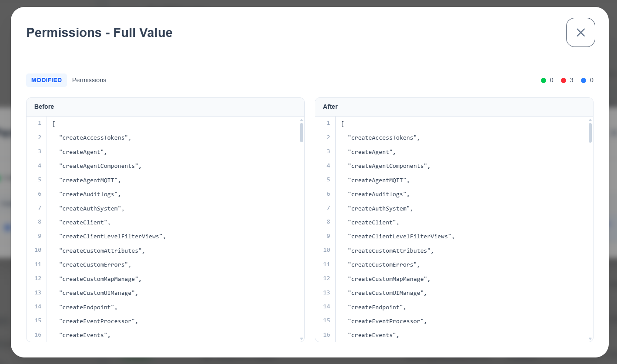Click "createClientLevelFilterViews" in the Before panel
617x364 pixels.
pos(112,236)
